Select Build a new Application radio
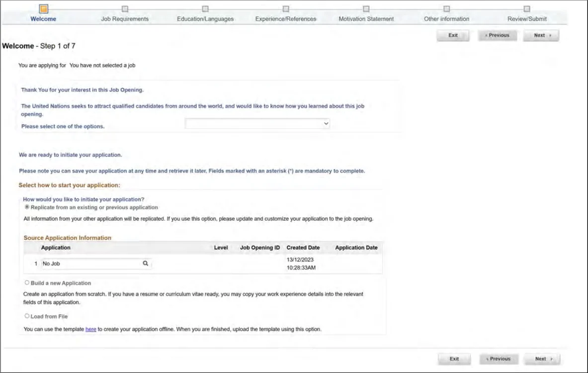 27,282
